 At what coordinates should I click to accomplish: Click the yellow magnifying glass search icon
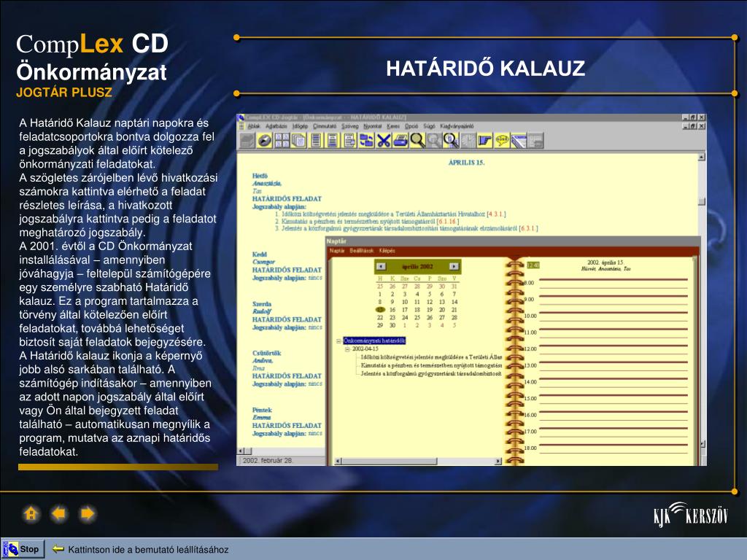pyautogui.click(x=417, y=141)
